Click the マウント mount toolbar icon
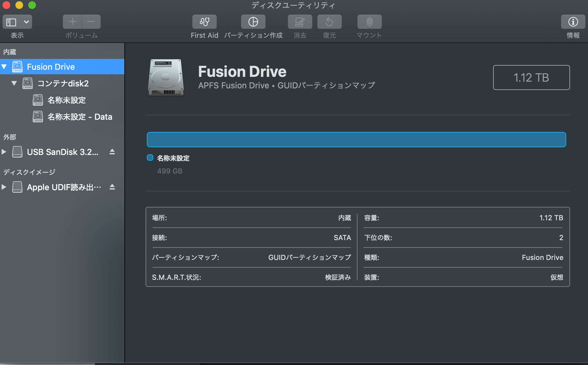The width and height of the screenshot is (588, 365). click(369, 22)
